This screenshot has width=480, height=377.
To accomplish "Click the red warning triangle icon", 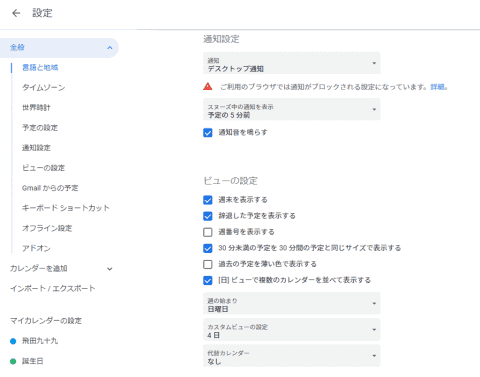I will pos(208,87).
